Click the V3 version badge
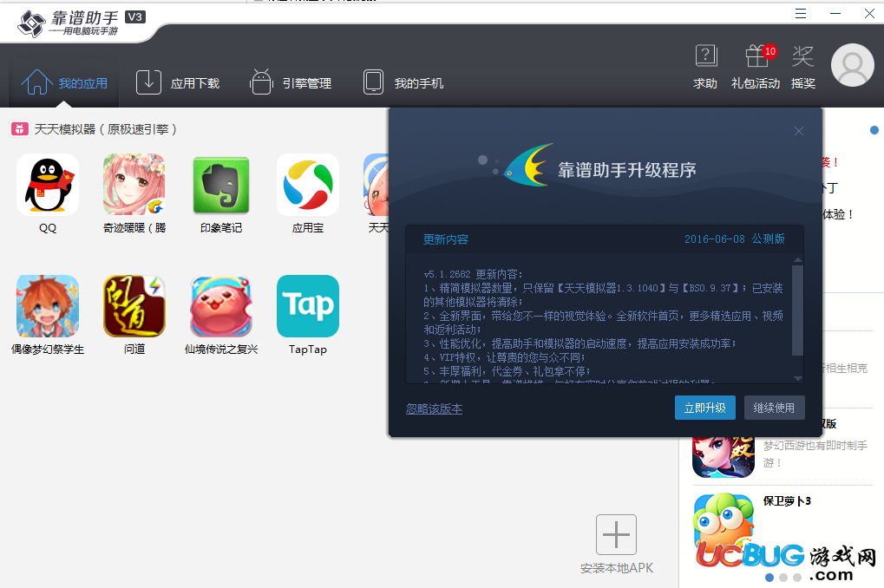884x588 pixels. tap(134, 17)
